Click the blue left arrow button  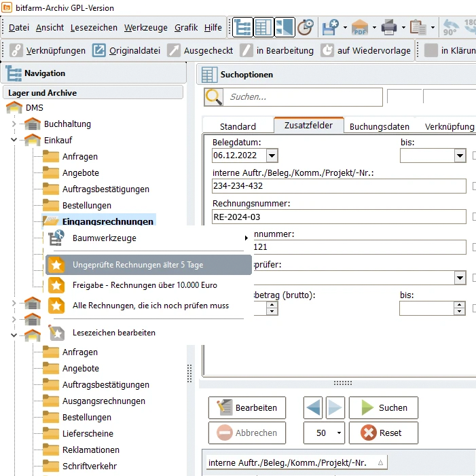[x=314, y=407]
